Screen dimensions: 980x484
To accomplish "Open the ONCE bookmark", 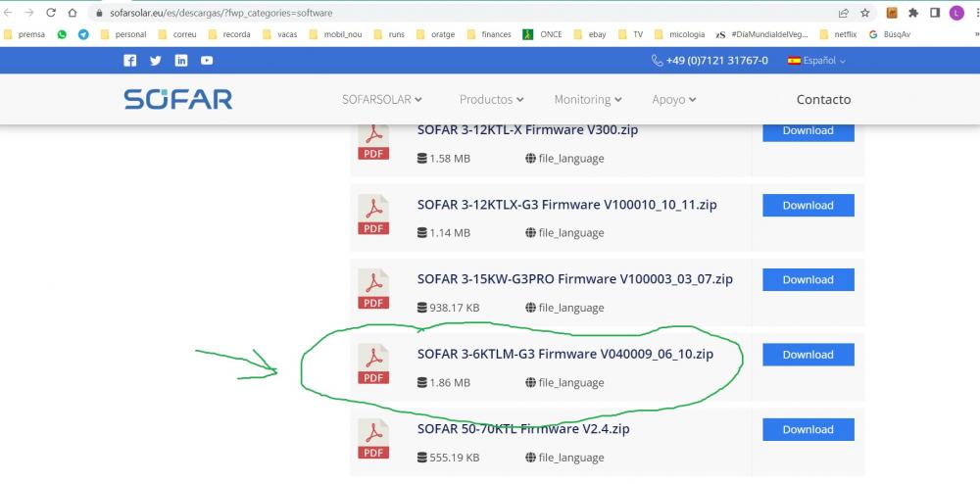I will [543, 34].
